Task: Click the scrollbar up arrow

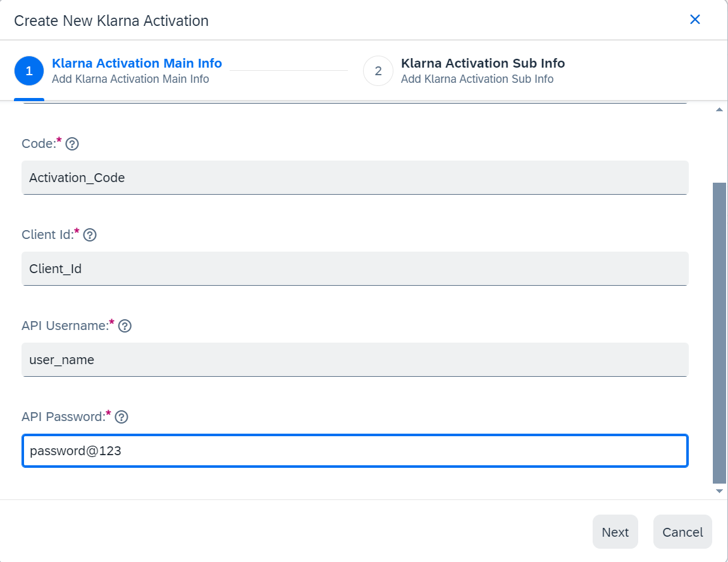Action: click(x=719, y=109)
